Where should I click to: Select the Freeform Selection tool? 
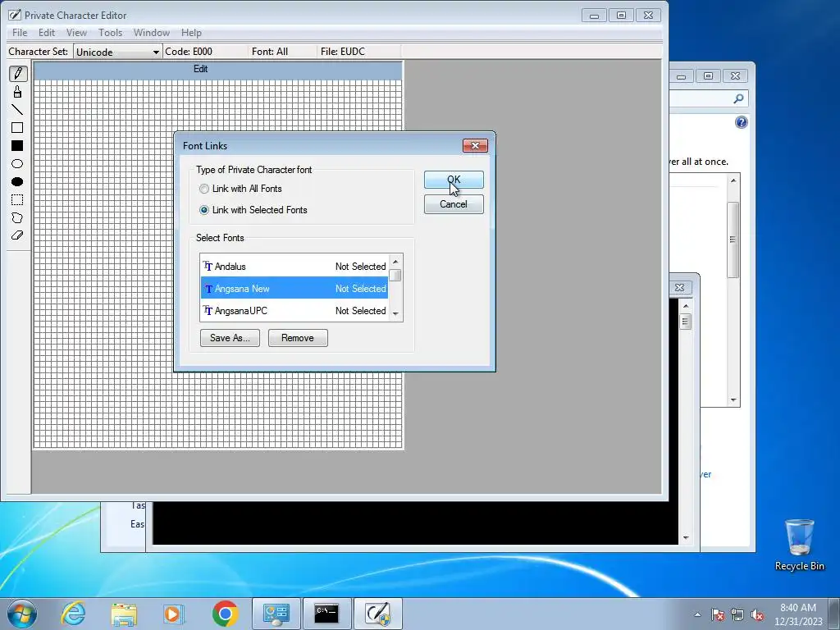click(17, 217)
